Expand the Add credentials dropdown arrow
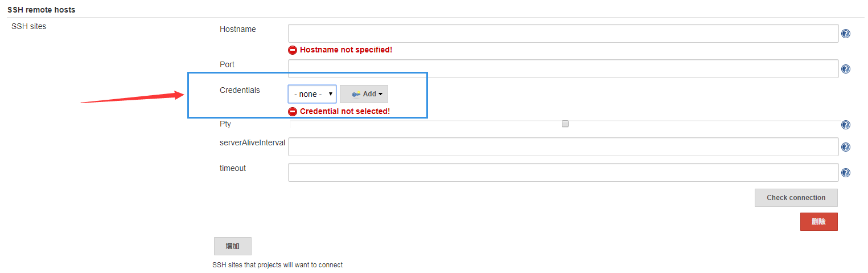This screenshot has width=868, height=273. [x=380, y=94]
